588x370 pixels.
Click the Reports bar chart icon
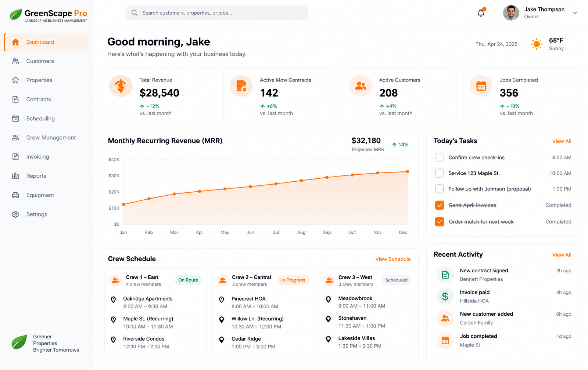click(x=15, y=176)
